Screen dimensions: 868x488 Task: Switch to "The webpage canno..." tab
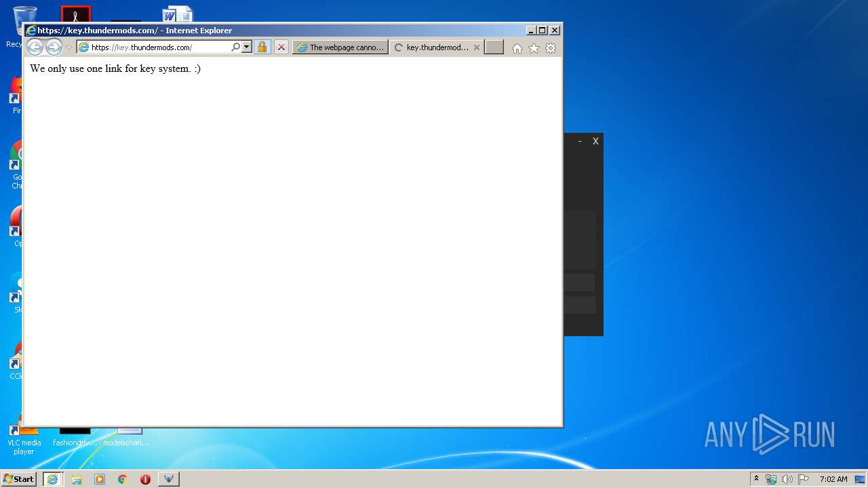point(341,47)
